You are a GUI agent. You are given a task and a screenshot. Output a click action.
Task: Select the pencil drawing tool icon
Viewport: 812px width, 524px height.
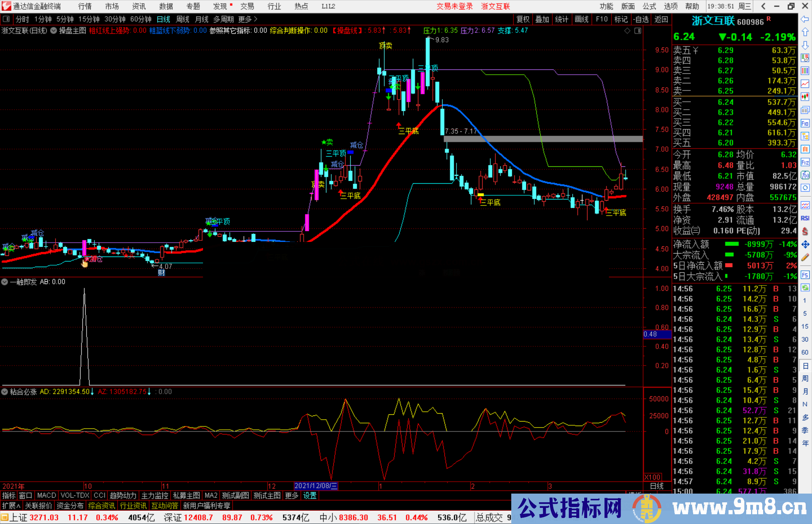(805, 258)
